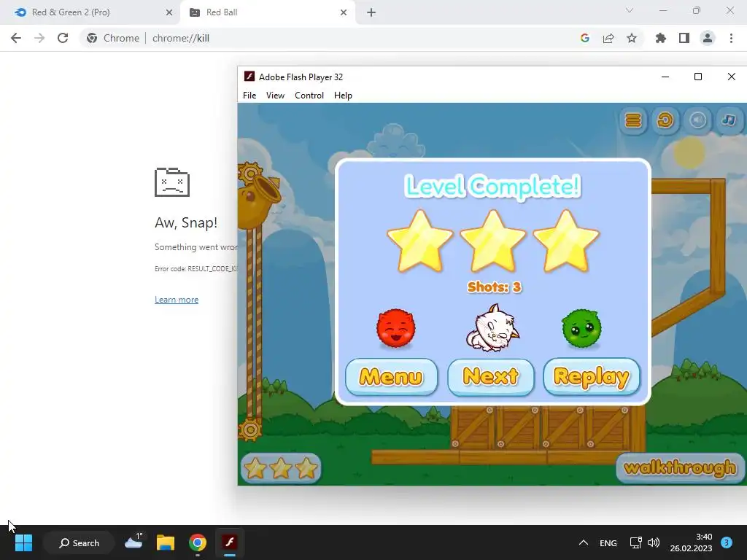
Task: Click Flash Player icon on taskbar
Action: (x=230, y=542)
